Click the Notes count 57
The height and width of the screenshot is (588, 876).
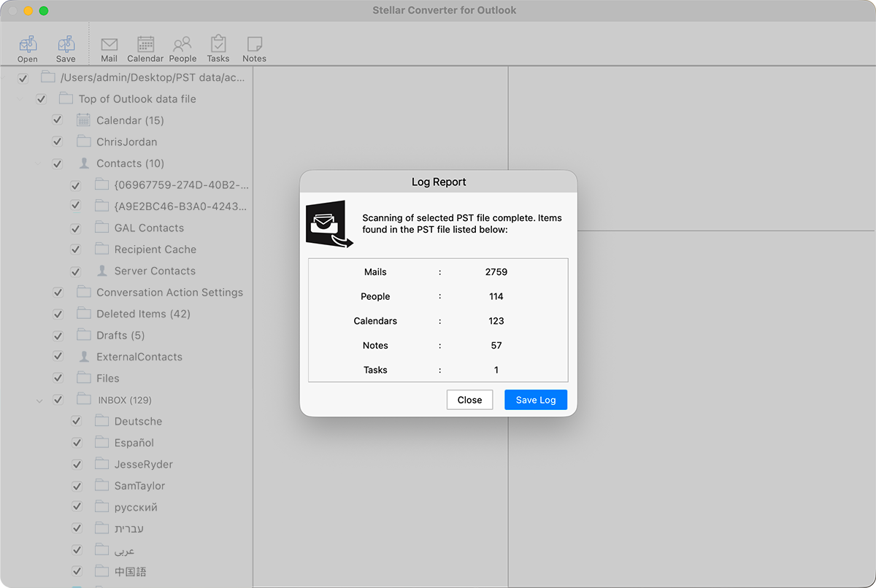pos(496,346)
